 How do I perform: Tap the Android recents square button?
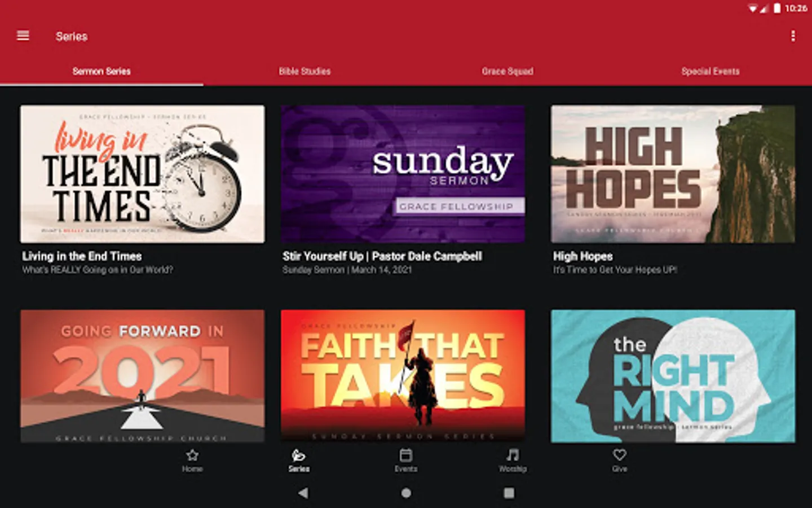(509, 493)
